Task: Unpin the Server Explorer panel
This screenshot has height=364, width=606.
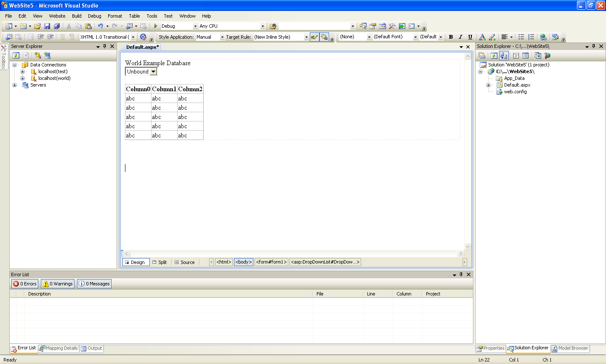Action: coord(104,46)
